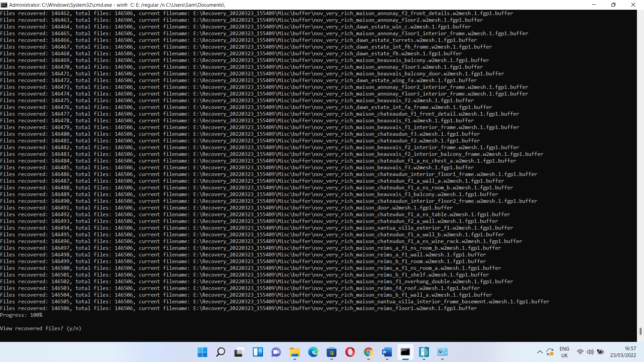Image resolution: width=644 pixels, height=362 pixels.
Task: Open Task View from the taskbar
Action: tap(239, 352)
